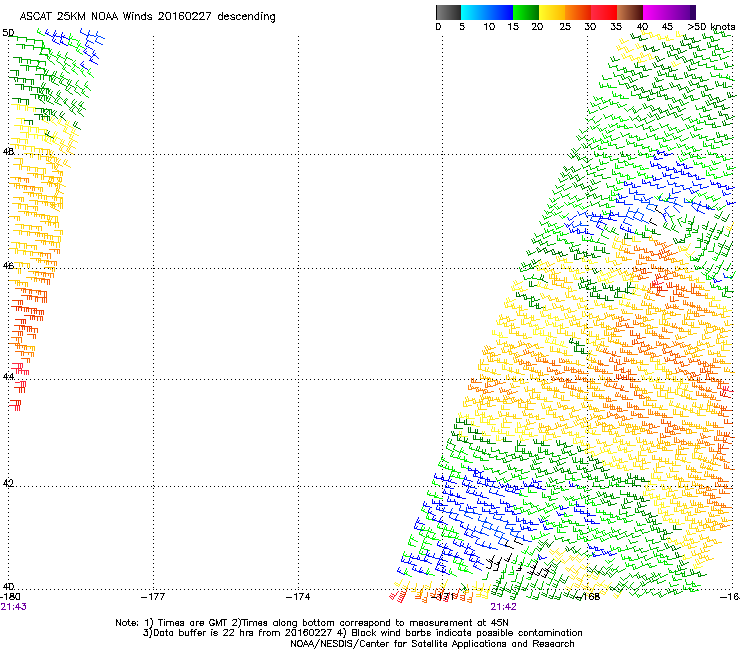Click the purple '21:43' swath time label
Viewport: 740px width, 650px height.
click(13, 607)
